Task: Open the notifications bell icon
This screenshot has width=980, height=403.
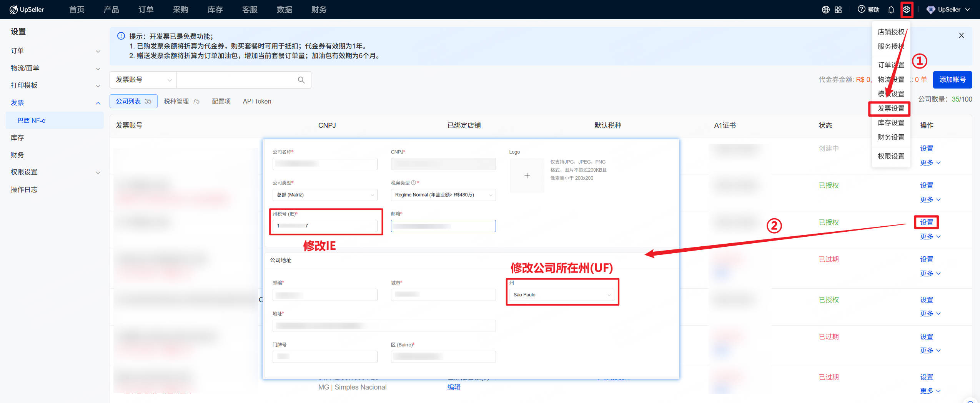Action: 891,10
